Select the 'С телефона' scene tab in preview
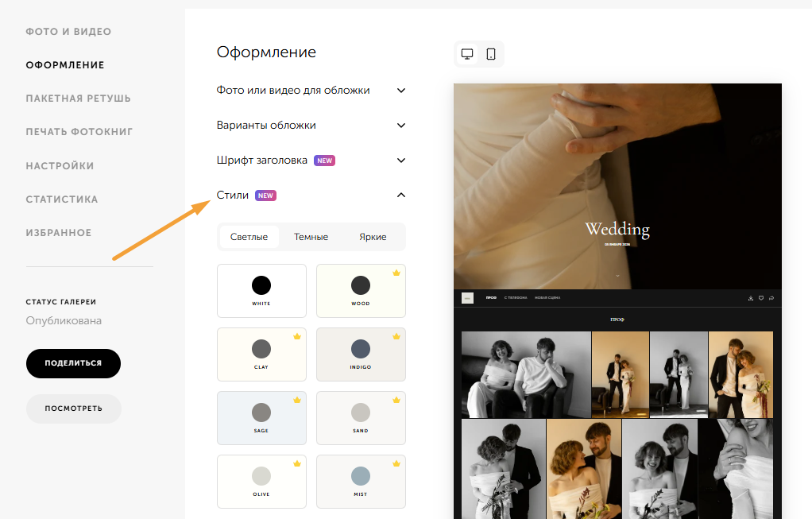 [516, 298]
